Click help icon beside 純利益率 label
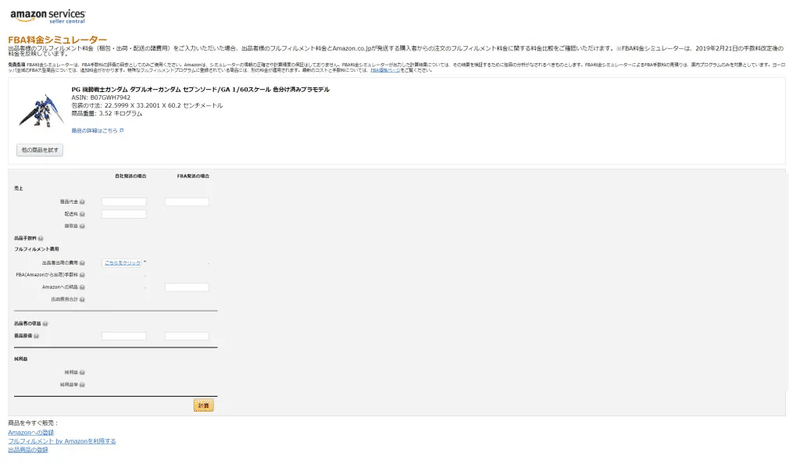Image resolution: width=800 pixels, height=463 pixels. (82, 385)
